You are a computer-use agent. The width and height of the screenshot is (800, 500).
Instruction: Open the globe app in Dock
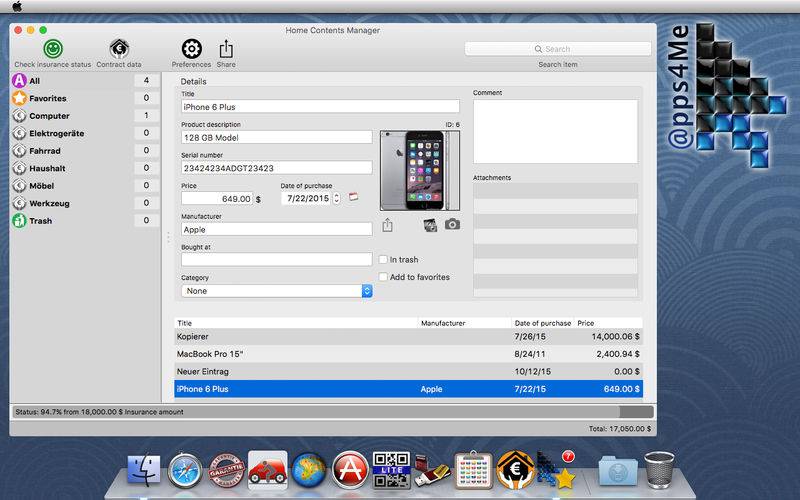[309, 470]
